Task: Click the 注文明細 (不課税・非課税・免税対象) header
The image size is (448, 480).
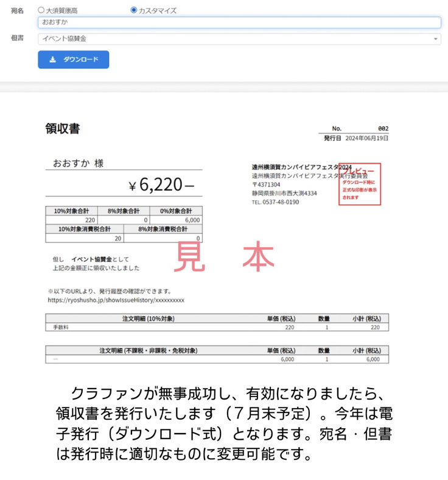Action: pyautogui.click(x=148, y=350)
